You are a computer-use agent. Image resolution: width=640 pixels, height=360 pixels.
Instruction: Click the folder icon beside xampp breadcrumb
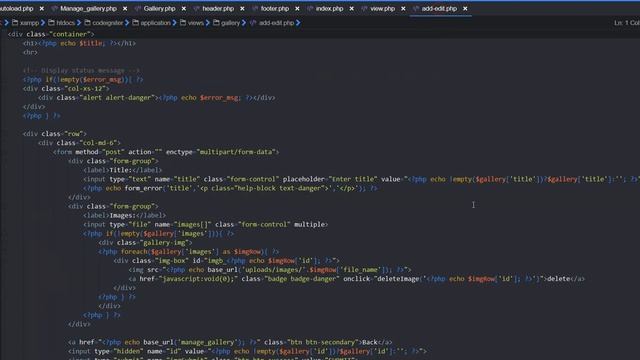click(x=15, y=23)
